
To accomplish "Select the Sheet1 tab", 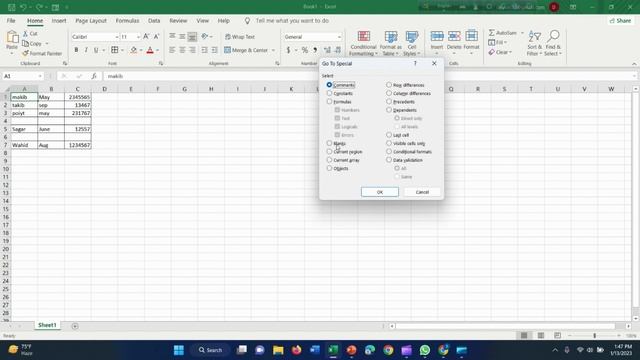I will pos(47,325).
